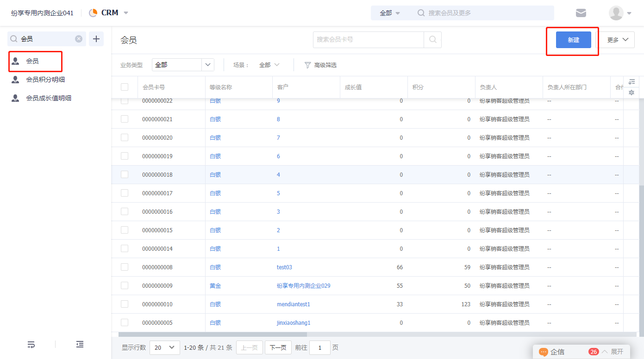This screenshot has height=359, width=644.
Task: Click the global search magnifier icon
Action: [421, 13]
